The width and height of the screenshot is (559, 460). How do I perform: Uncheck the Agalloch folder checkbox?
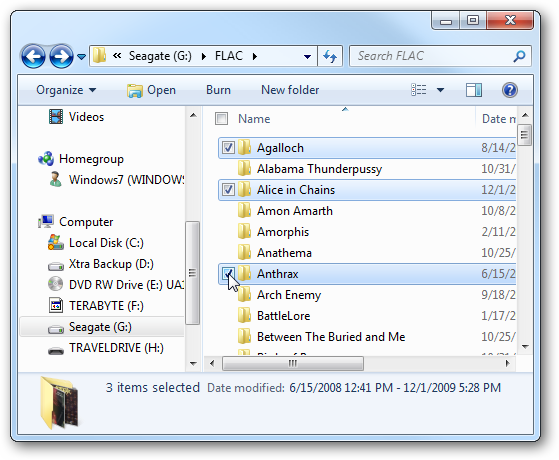click(228, 148)
